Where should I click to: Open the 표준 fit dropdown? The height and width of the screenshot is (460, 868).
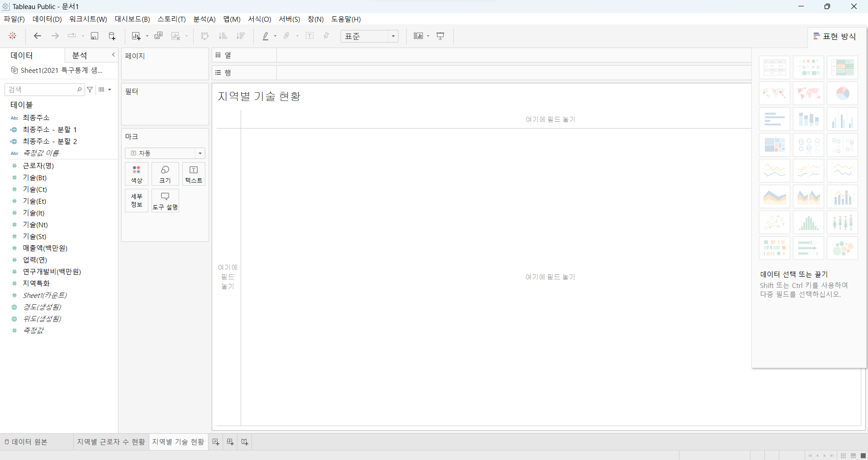click(370, 36)
